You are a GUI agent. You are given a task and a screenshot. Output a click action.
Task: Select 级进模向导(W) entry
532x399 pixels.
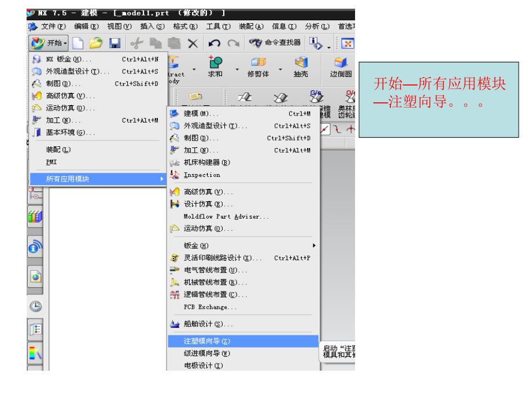click(x=243, y=353)
